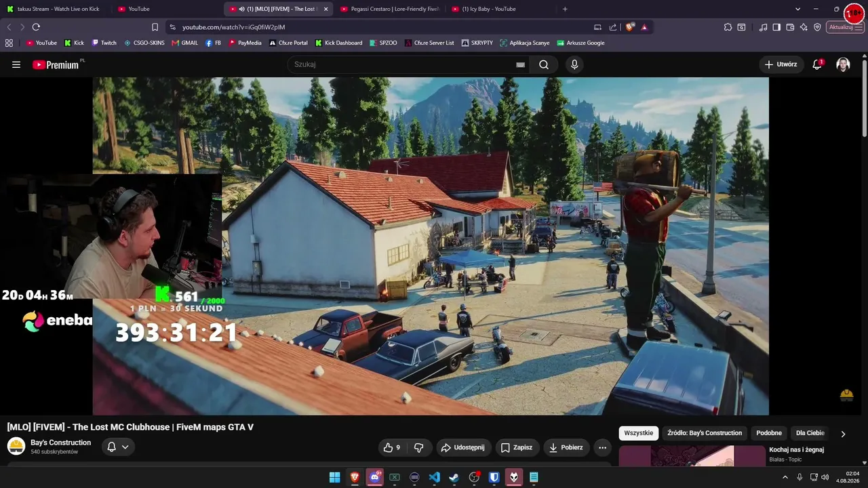The image size is (868, 488).
Task: Open Notepad from the taskbar
Action: pos(534,477)
